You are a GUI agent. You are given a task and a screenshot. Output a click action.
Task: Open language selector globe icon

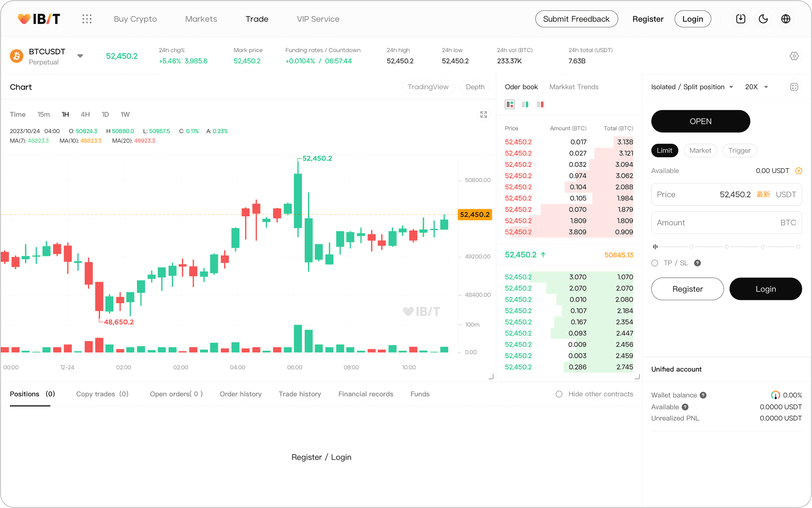click(x=786, y=19)
